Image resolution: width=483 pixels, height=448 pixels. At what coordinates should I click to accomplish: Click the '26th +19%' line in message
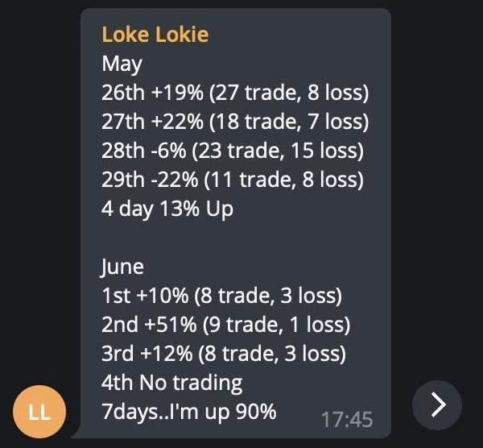pyautogui.click(x=235, y=92)
